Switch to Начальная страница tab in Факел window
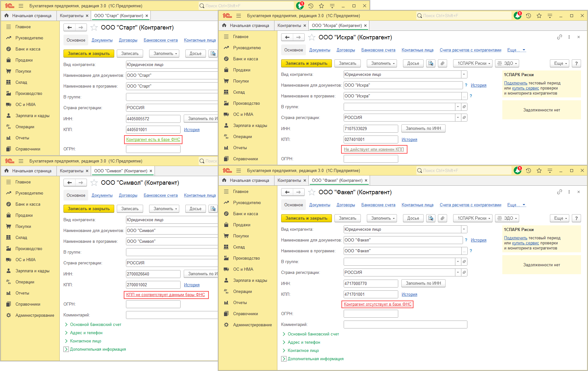588x371 pixels. coord(249,181)
